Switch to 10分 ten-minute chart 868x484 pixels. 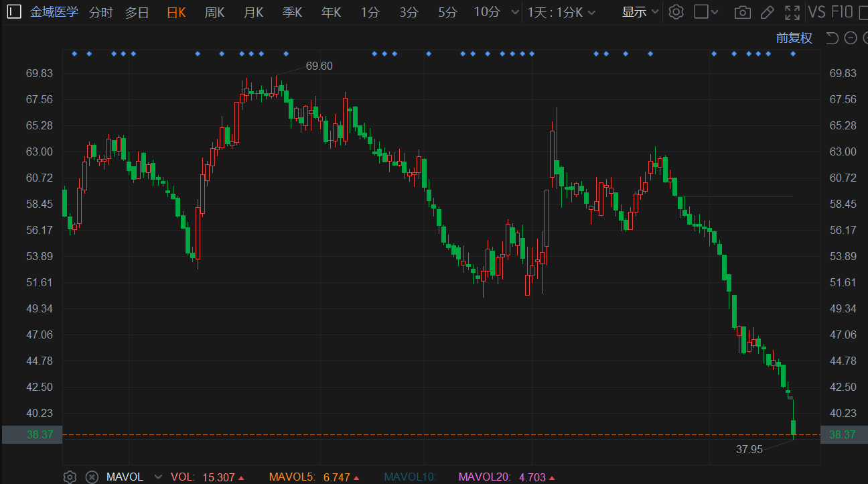pyautogui.click(x=487, y=12)
